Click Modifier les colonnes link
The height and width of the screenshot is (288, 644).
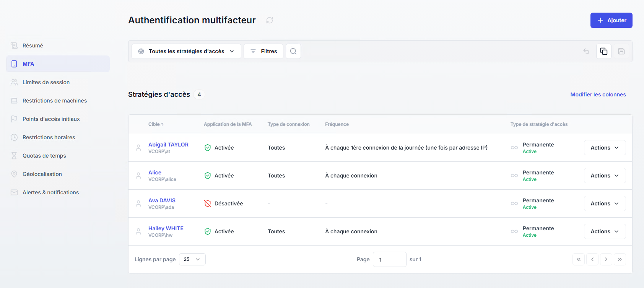(598, 94)
